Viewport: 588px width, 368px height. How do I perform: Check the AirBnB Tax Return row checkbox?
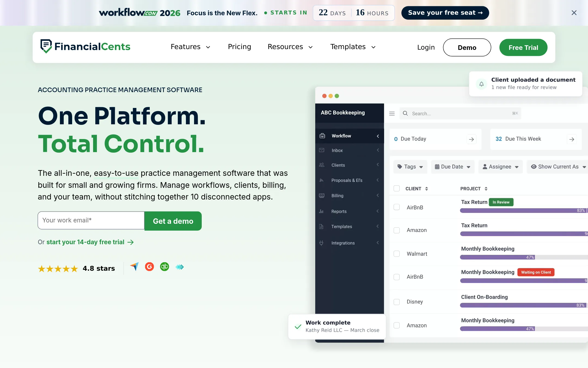pyautogui.click(x=397, y=207)
